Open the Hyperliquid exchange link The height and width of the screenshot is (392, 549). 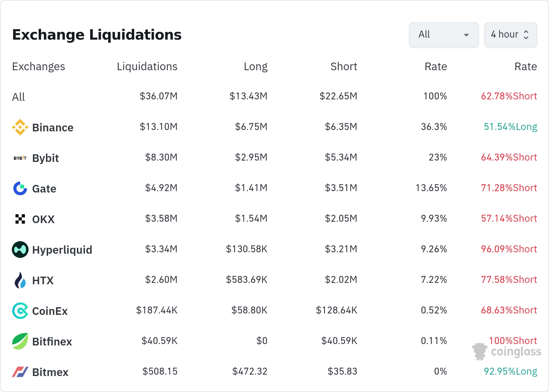pyautogui.click(x=62, y=250)
